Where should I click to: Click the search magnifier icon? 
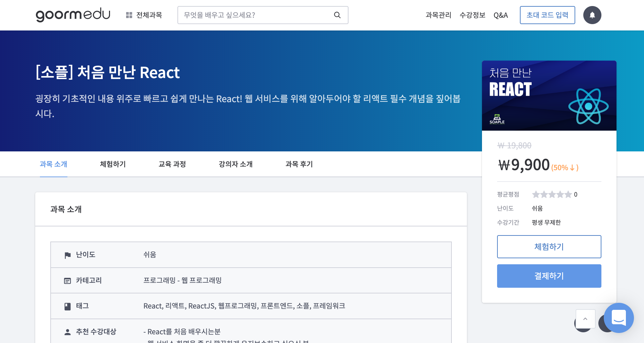click(337, 15)
